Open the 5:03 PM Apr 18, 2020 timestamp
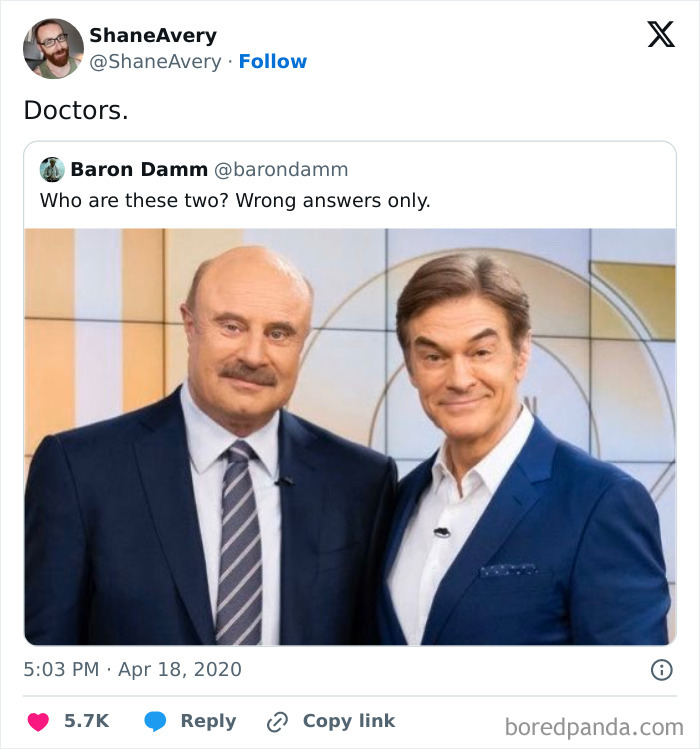The height and width of the screenshot is (749, 700). point(132,669)
